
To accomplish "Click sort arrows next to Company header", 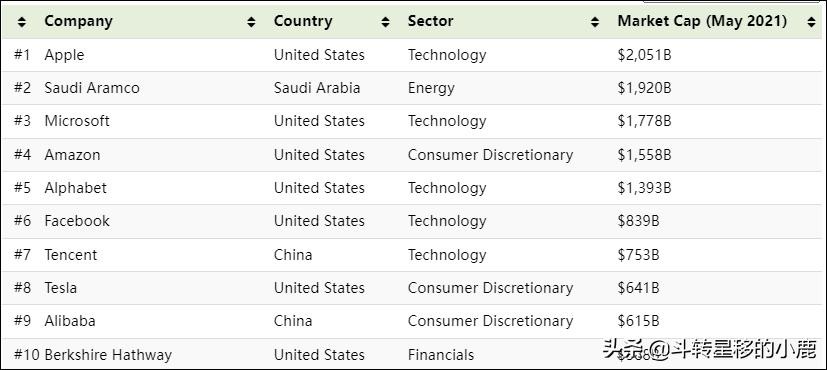I will coord(251,22).
